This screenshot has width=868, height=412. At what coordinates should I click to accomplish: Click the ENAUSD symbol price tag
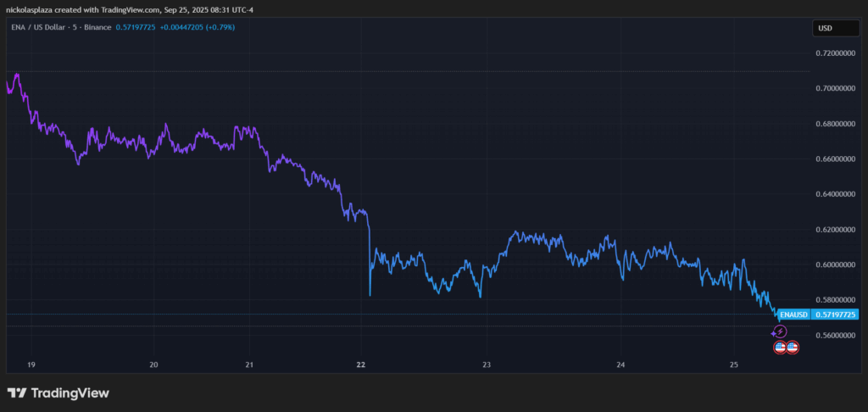794,315
